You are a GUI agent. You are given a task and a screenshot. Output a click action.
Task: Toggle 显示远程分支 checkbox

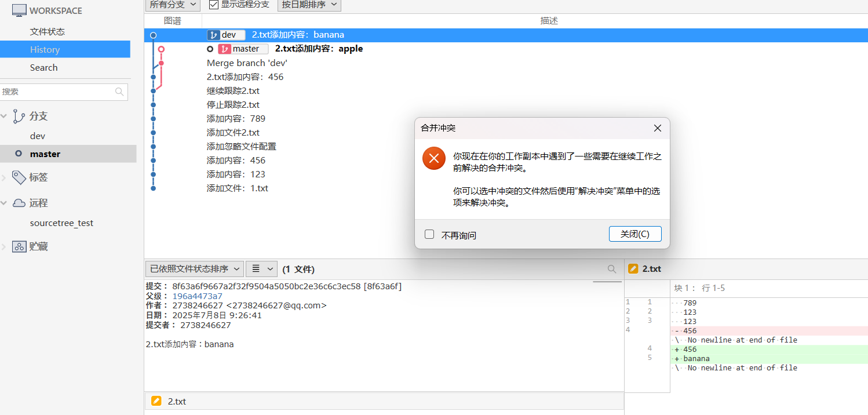point(214,5)
